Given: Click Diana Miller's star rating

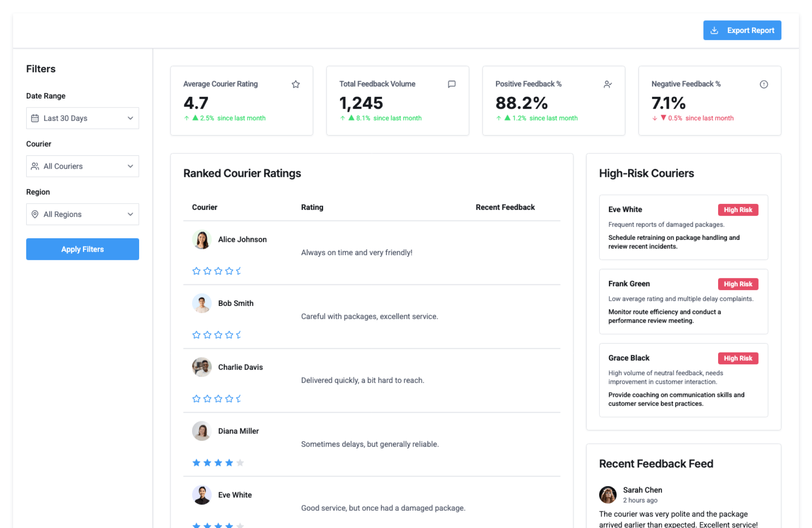Looking at the screenshot, I should pyautogui.click(x=218, y=463).
